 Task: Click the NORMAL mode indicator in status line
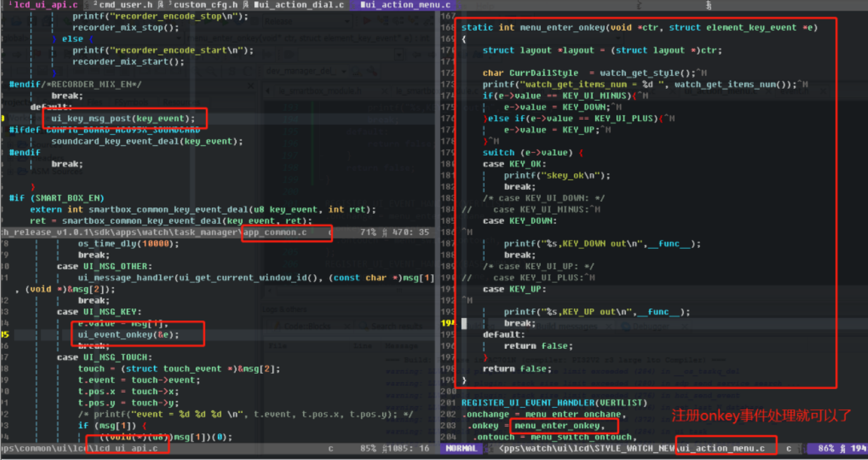[462, 448]
